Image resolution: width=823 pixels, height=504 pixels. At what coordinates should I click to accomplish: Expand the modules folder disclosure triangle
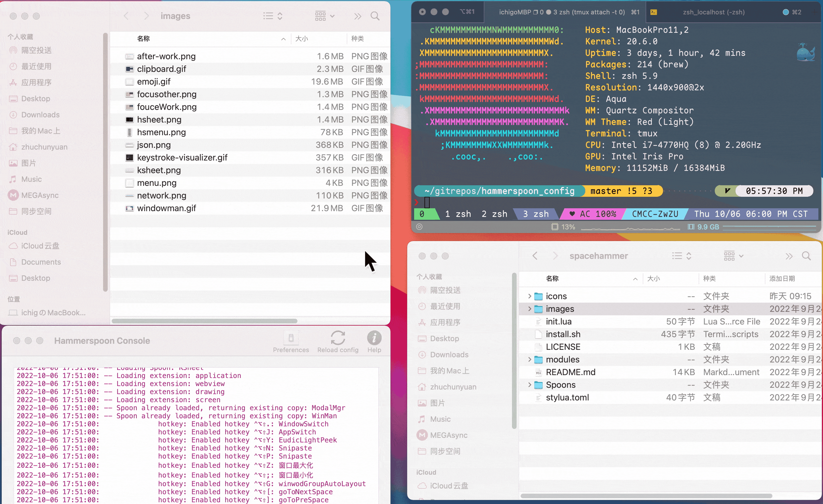pos(529,360)
